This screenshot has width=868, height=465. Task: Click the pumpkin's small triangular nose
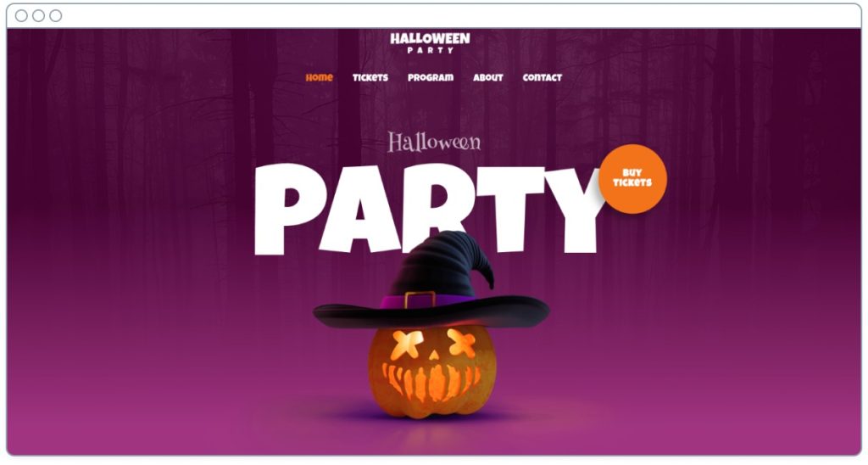(434, 355)
